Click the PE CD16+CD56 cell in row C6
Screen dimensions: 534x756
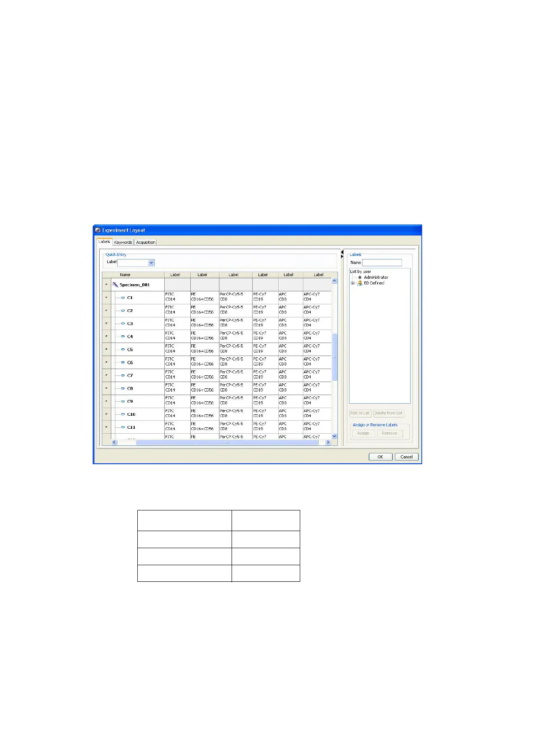[205, 362]
